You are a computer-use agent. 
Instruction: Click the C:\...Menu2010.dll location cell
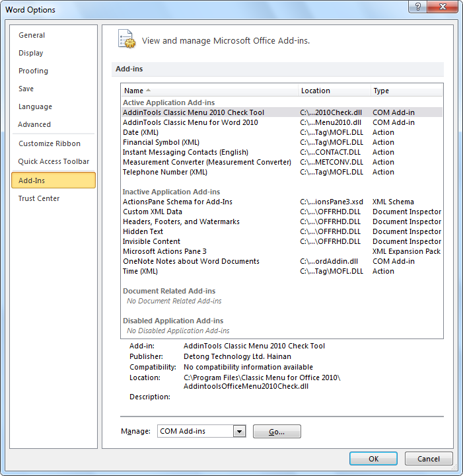330,123
